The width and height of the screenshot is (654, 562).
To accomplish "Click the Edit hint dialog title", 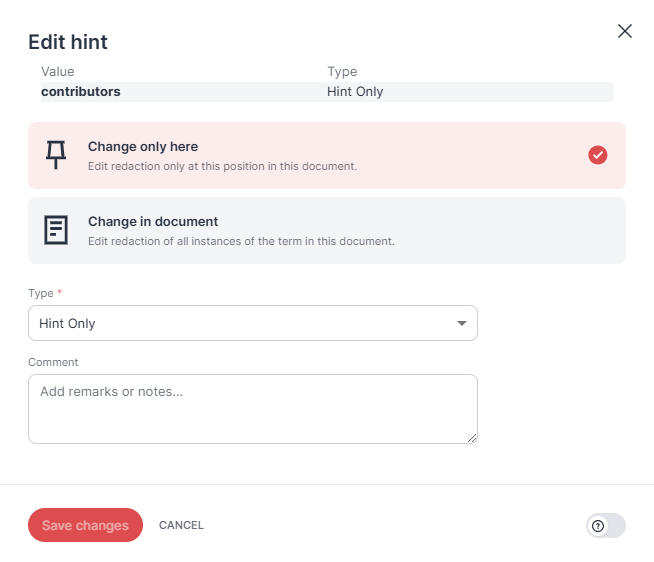I will click(68, 42).
